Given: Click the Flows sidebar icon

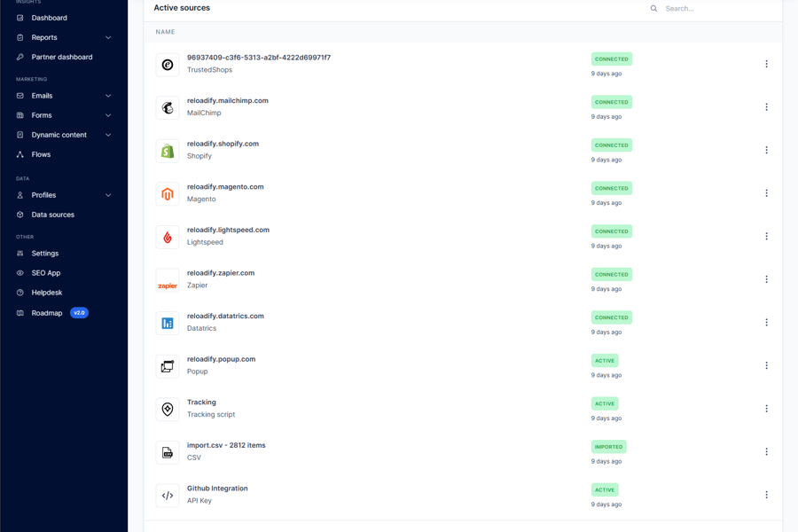Looking at the screenshot, I should [20, 154].
